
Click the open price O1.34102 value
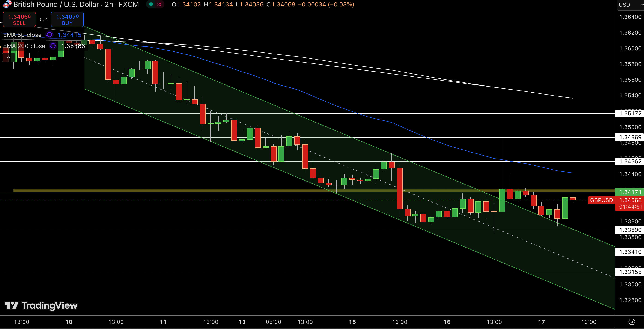[186, 5]
